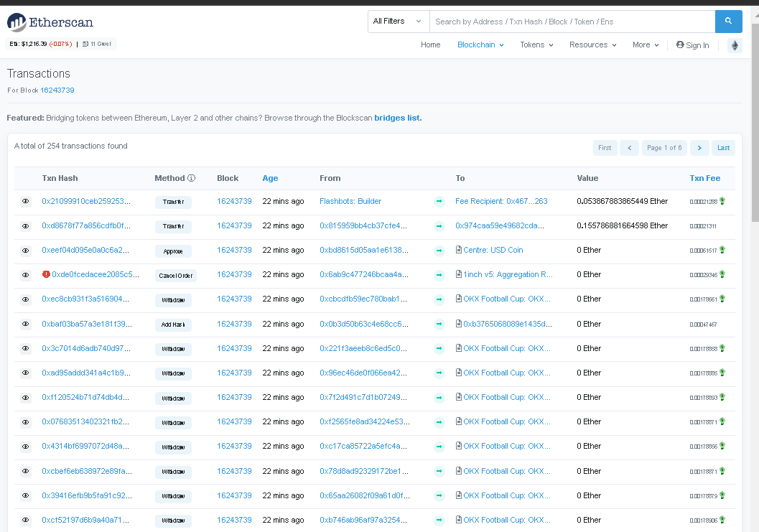Screen dimensions: 759x532
Task: Open Flashbots: Builder address
Action: (x=350, y=201)
